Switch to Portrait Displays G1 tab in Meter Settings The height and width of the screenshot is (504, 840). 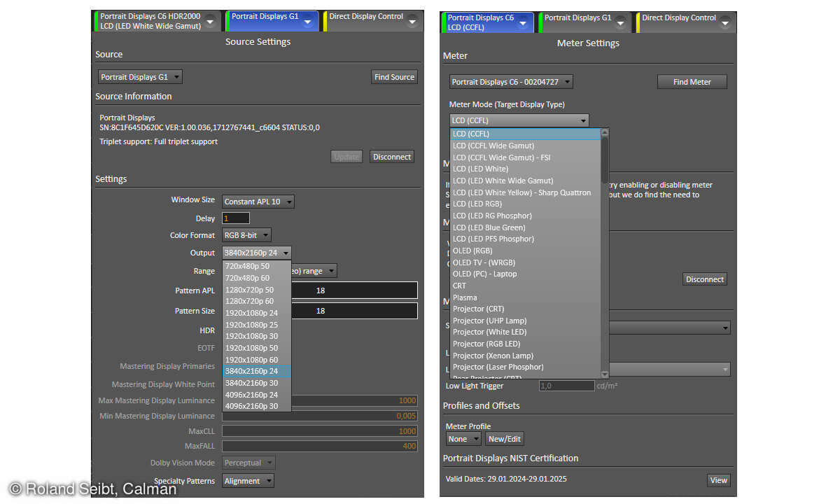point(584,22)
